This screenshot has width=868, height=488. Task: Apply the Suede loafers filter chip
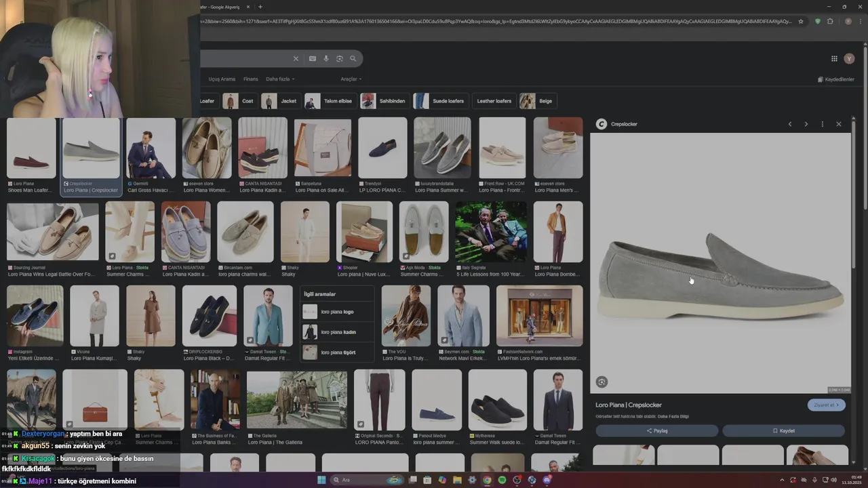point(440,101)
